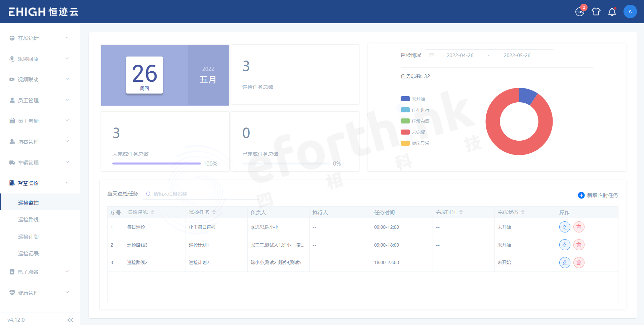Image resolution: width=644 pixels, height=325 pixels.
Task: Delete 巡检路线3 row using trash icon
Action: tap(579, 245)
